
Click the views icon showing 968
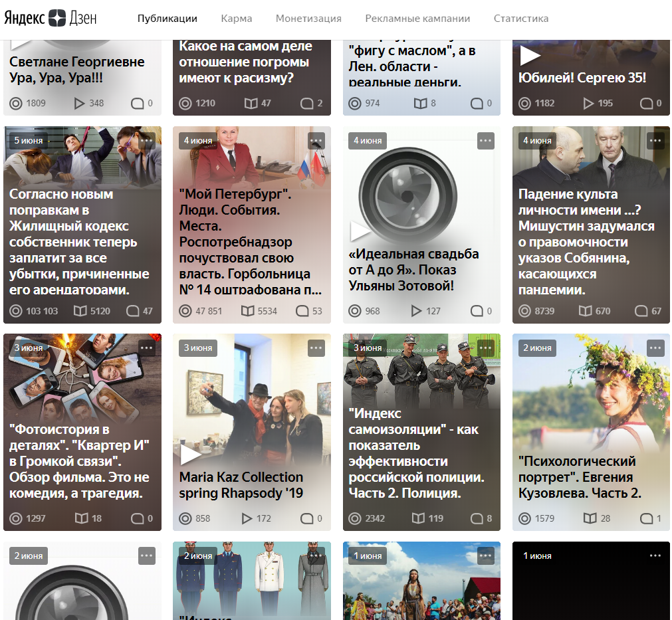[355, 311]
